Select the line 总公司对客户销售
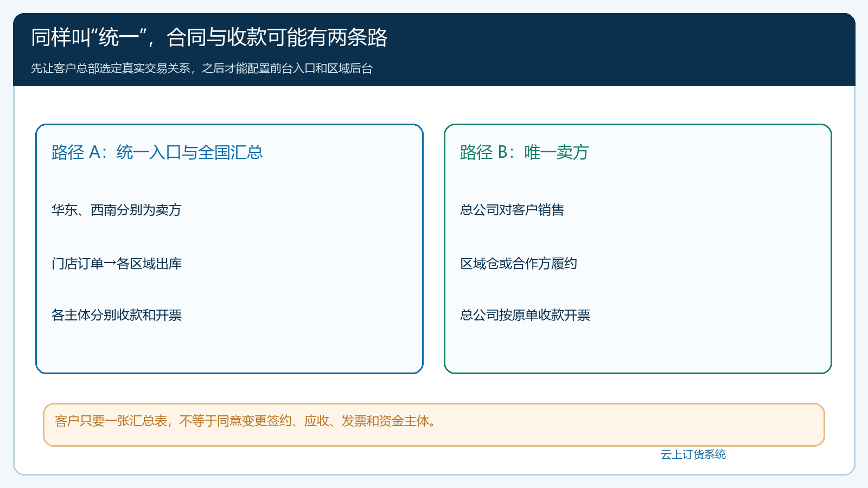The image size is (868, 488). 512,210
